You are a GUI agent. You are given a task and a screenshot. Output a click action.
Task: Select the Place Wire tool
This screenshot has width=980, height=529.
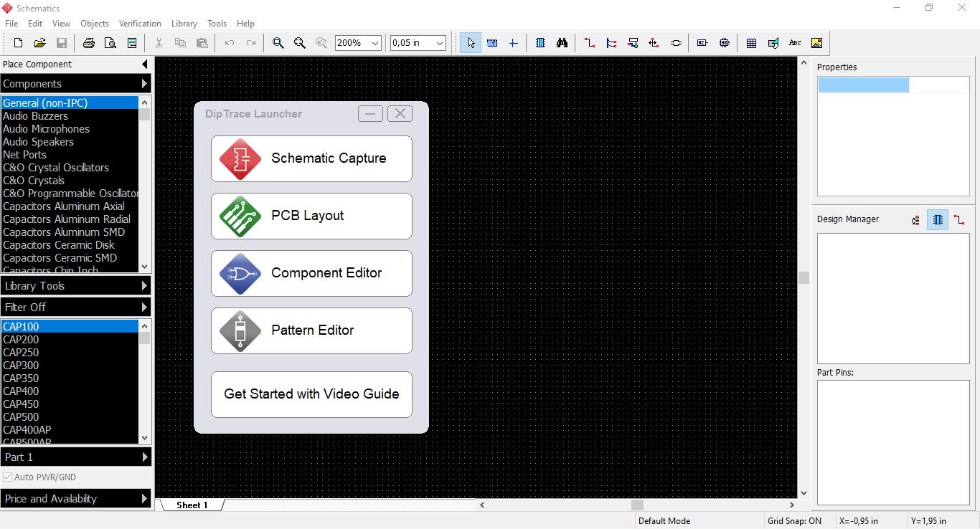point(590,43)
